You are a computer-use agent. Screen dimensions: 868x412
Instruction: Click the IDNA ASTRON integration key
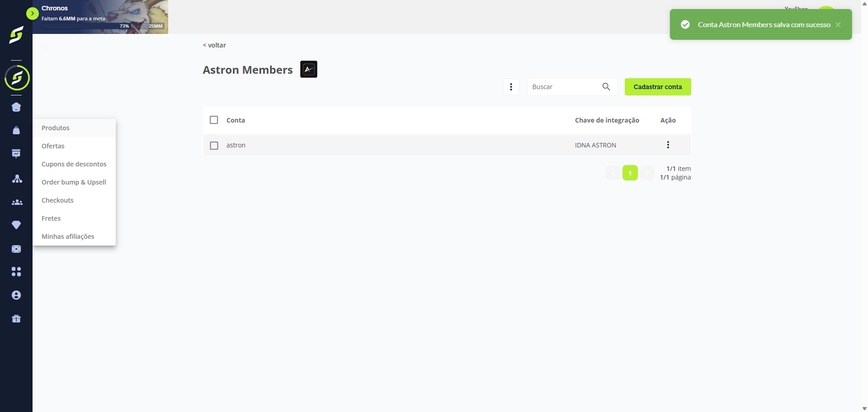pyautogui.click(x=595, y=145)
